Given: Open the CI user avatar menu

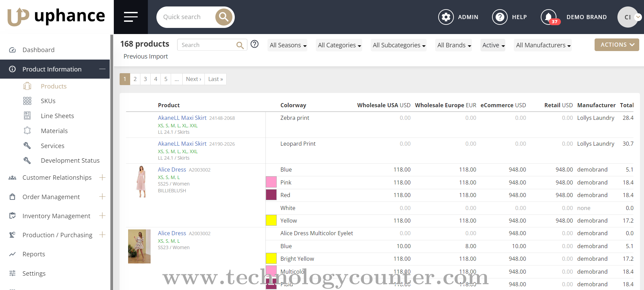Looking at the screenshot, I should pos(629,17).
